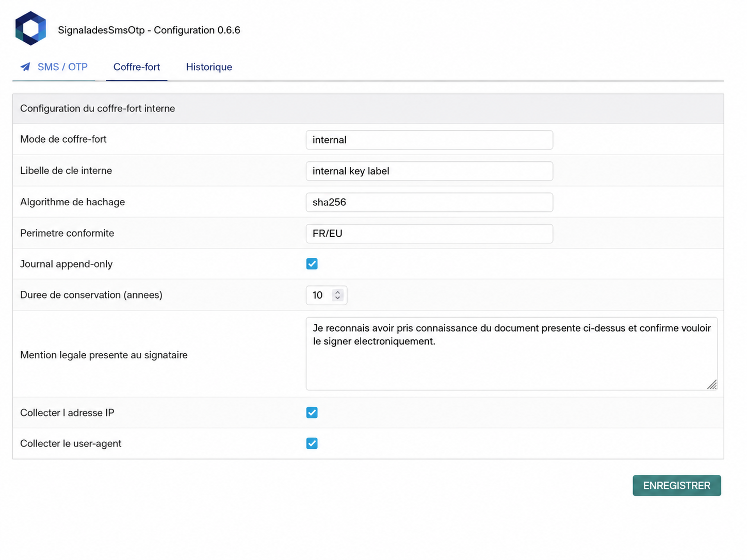Click the hexagon application logo
This screenshot has height=560, width=747.
(x=31, y=28)
